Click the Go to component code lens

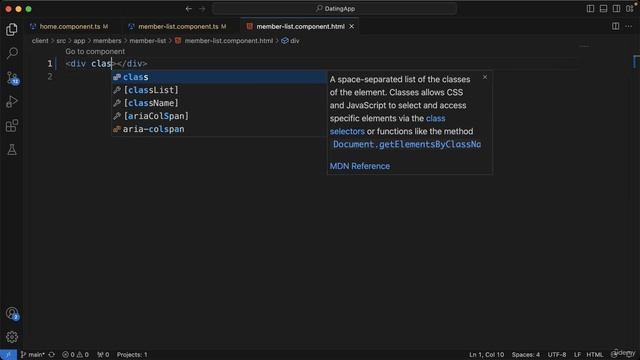click(95, 51)
